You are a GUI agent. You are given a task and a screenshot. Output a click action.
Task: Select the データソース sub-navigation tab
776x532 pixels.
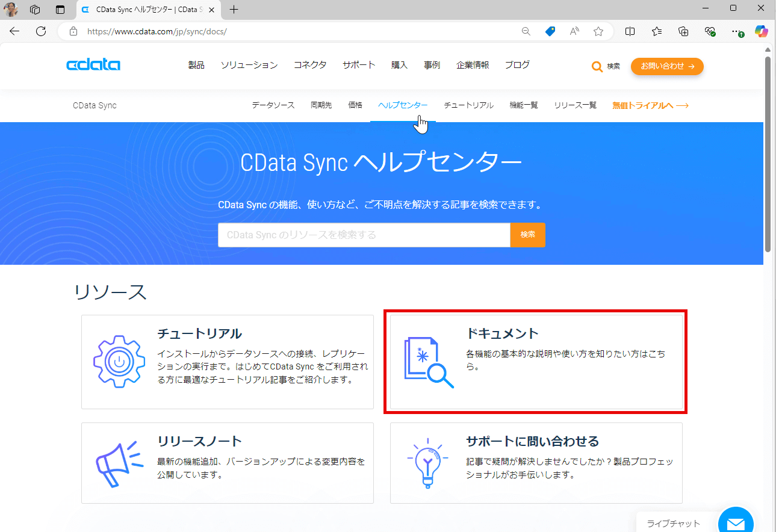pyautogui.click(x=273, y=105)
